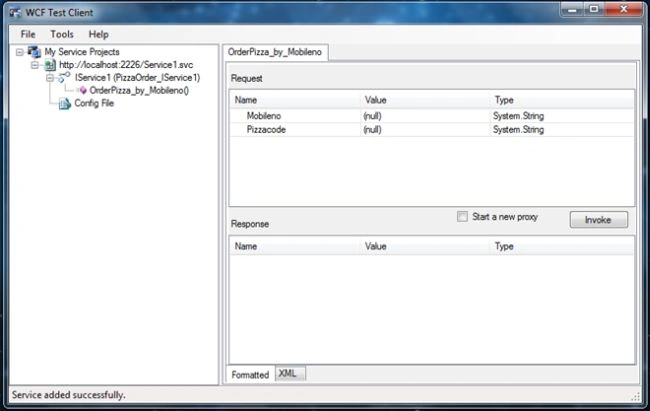Collapse the localhost:2226 service node
Viewport: 650px width, 411px height.
click(x=35, y=65)
